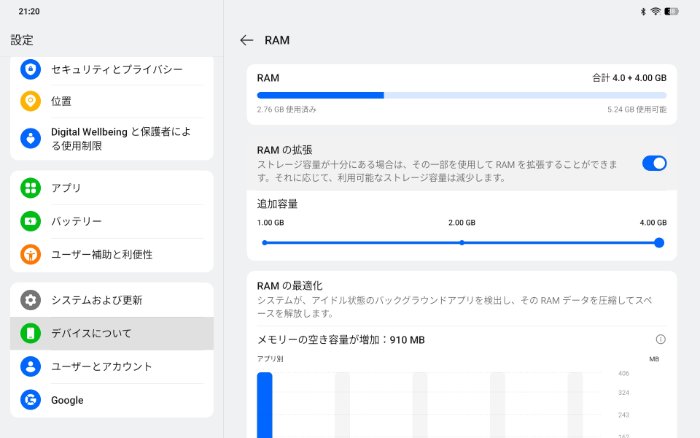Tap the first blue app bar in chart
The width and height of the screenshot is (700, 438).
tap(264, 405)
